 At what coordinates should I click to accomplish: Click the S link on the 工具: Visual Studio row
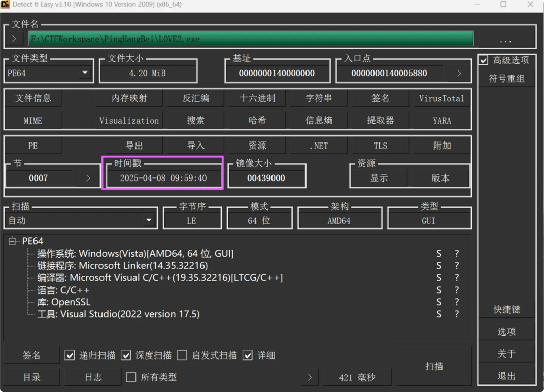pyautogui.click(x=439, y=314)
